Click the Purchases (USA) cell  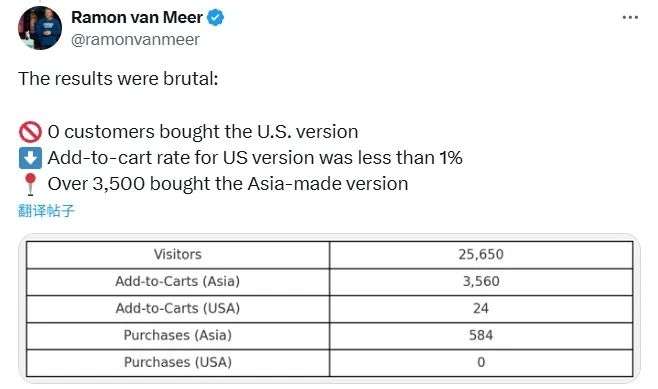178,362
